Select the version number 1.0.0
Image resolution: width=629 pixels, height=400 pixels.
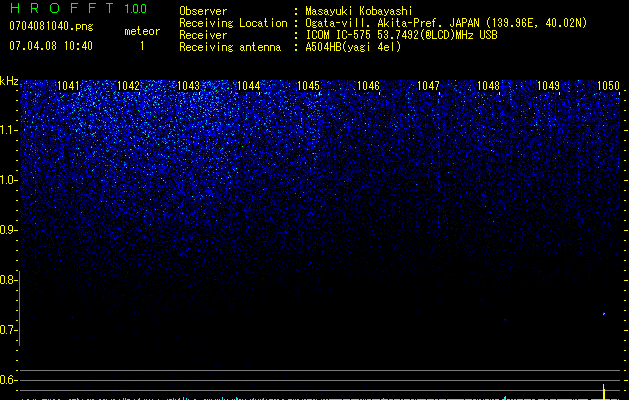(x=136, y=9)
